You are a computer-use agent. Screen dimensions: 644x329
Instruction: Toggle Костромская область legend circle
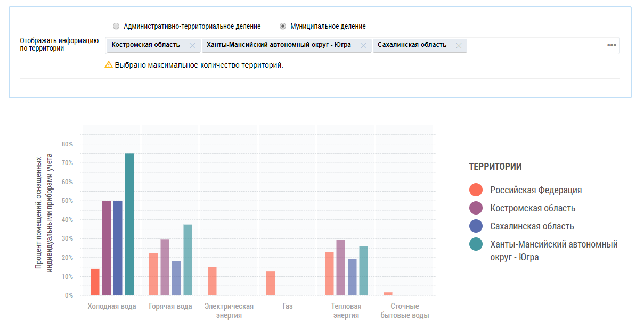476,208
